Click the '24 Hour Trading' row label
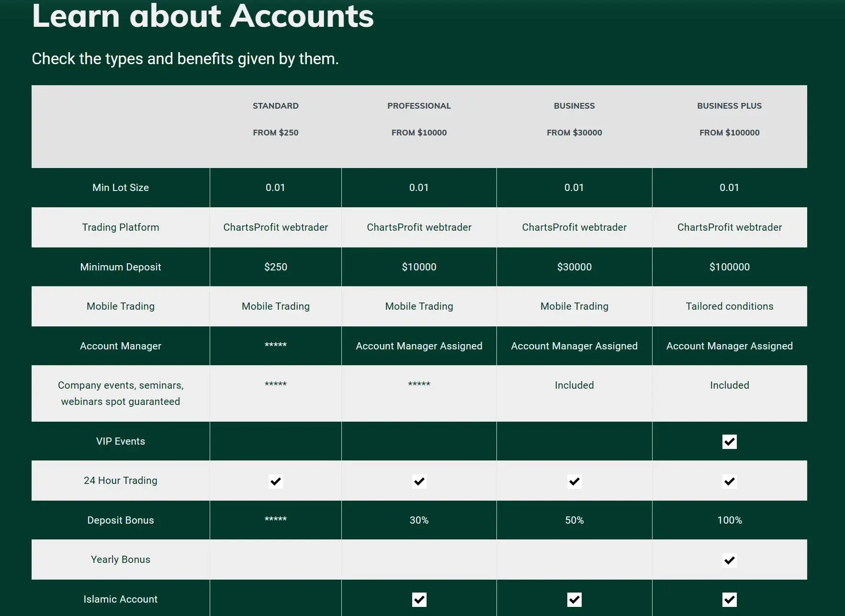Viewport: 845px width, 616px height. (x=121, y=481)
